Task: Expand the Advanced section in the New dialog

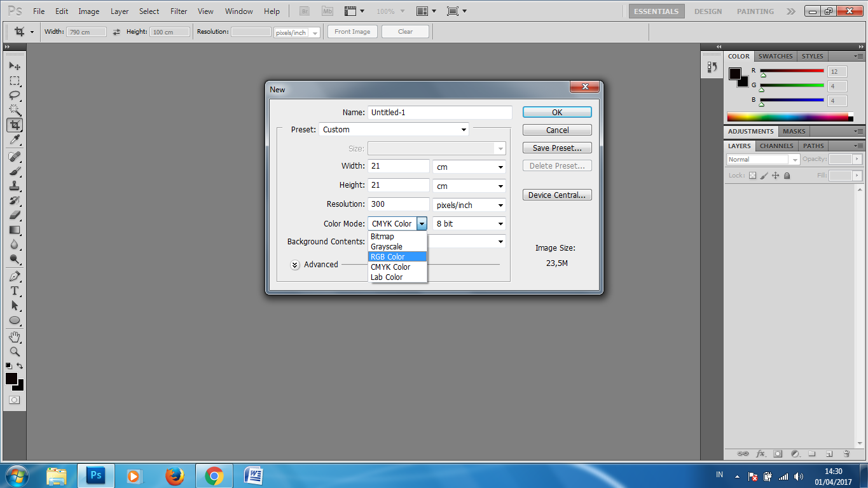Action: coord(294,264)
